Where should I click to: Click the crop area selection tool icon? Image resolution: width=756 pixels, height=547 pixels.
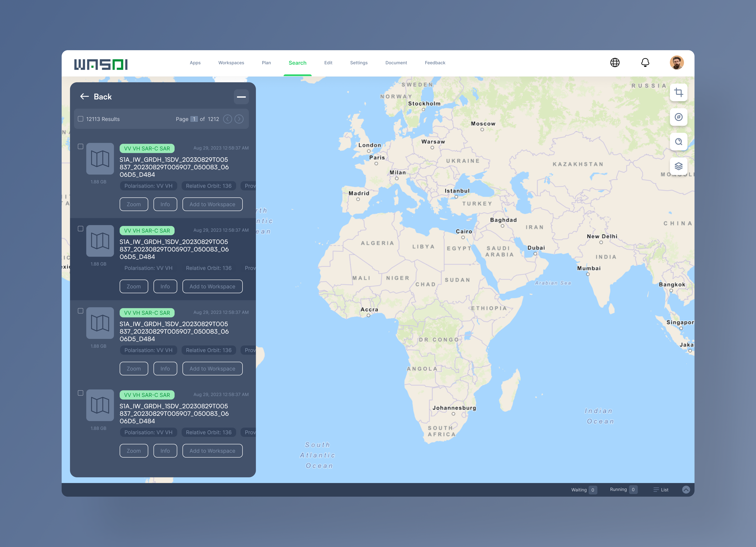pos(678,92)
